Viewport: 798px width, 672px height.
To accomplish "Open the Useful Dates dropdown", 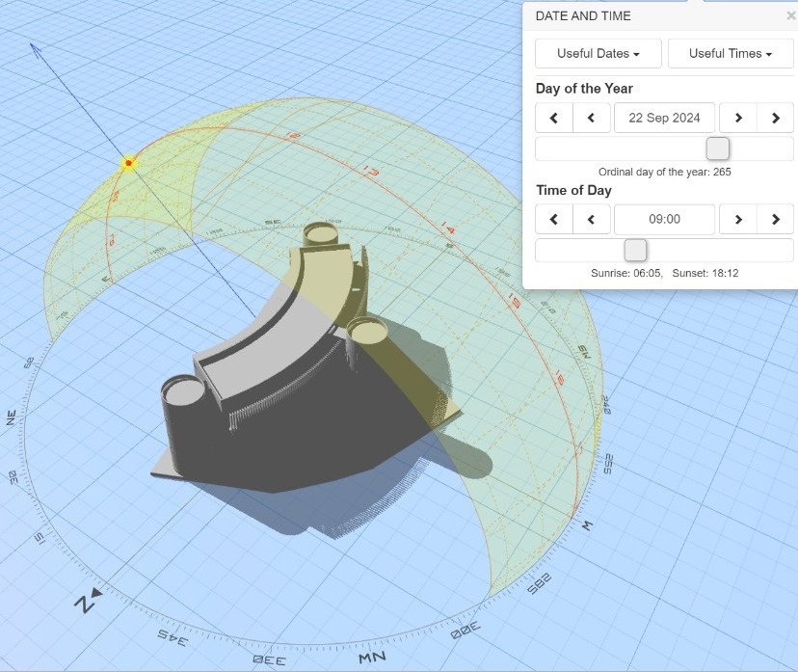I will click(x=596, y=54).
